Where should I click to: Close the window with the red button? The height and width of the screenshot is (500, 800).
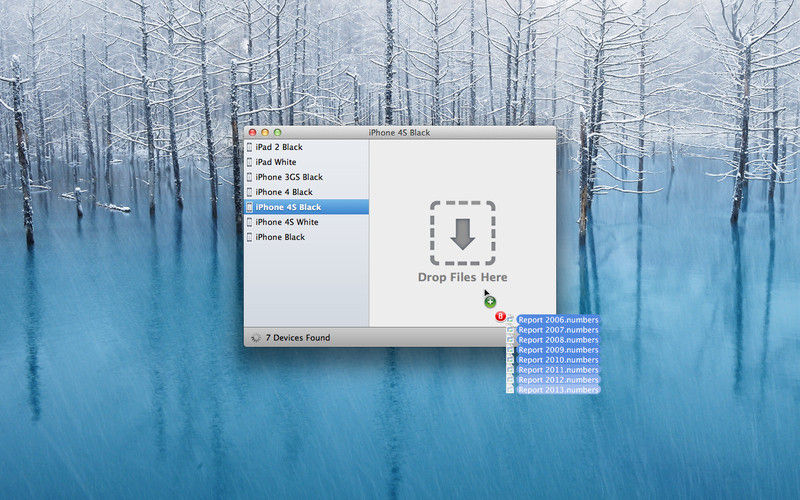click(x=252, y=132)
